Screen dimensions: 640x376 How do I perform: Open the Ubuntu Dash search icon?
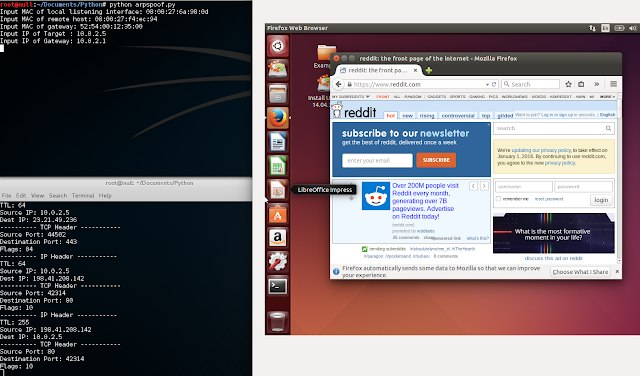[278, 46]
